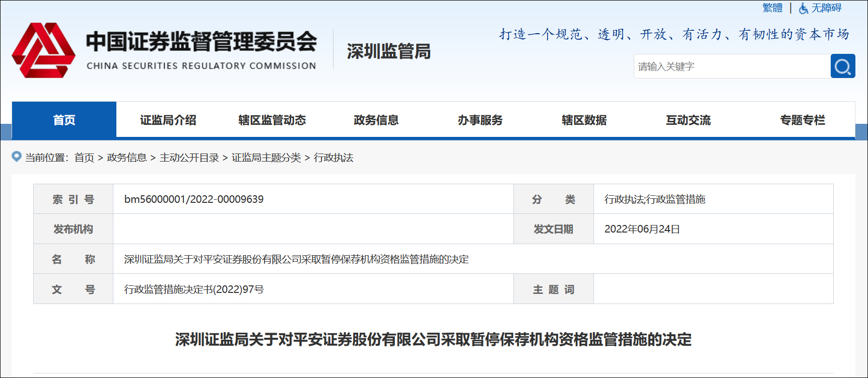Click CHINA SECURITIES REGULATORY COMMISSION text
This screenshot has width=868, height=378.
(x=202, y=66)
